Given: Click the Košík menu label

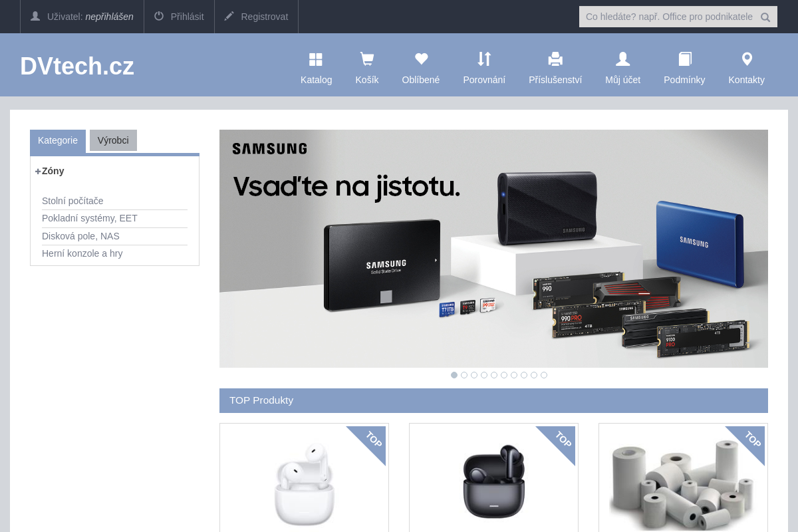Looking at the screenshot, I should [x=367, y=80].
